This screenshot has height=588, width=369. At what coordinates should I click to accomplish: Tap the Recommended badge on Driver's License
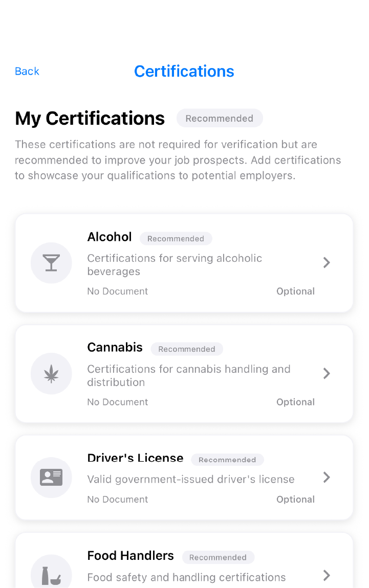[227, 460]
